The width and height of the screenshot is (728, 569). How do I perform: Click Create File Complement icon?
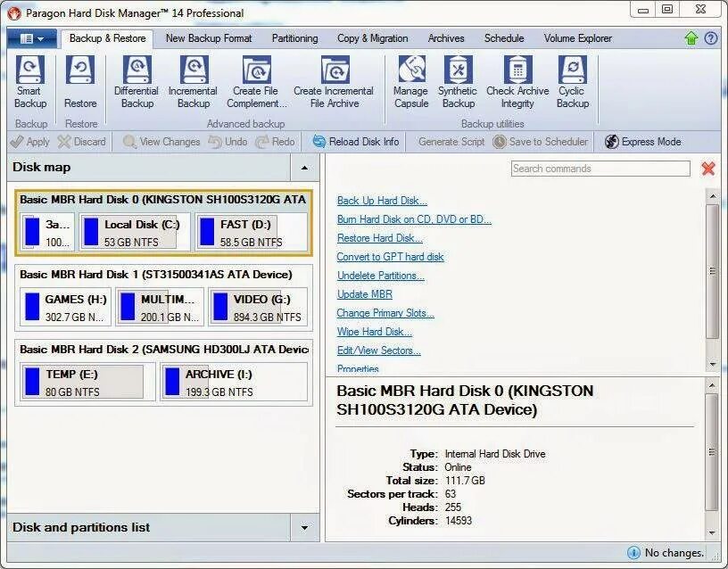[x=256, y=82]
